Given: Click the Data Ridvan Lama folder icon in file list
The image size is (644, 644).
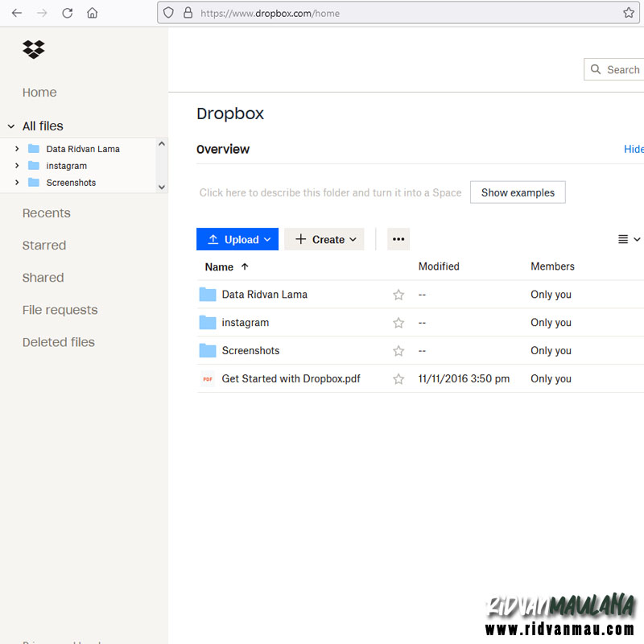Looking at the screenshot, I should click(208, 295).
